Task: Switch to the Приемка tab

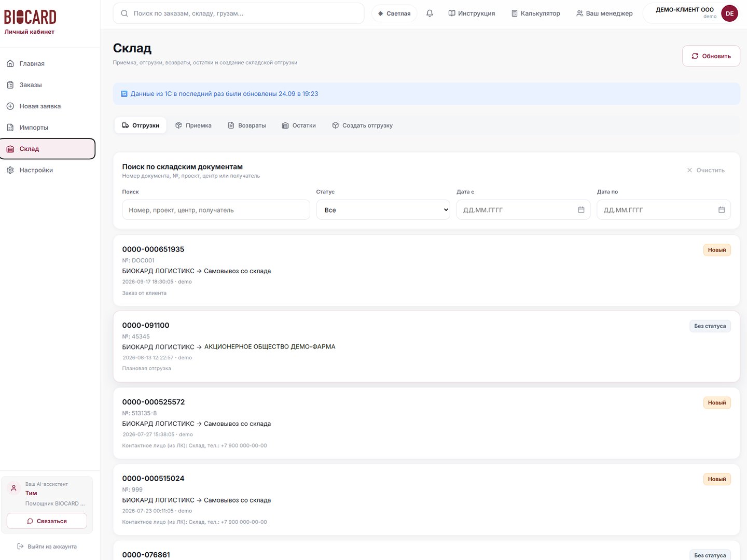Action: (x=193, y=125)
